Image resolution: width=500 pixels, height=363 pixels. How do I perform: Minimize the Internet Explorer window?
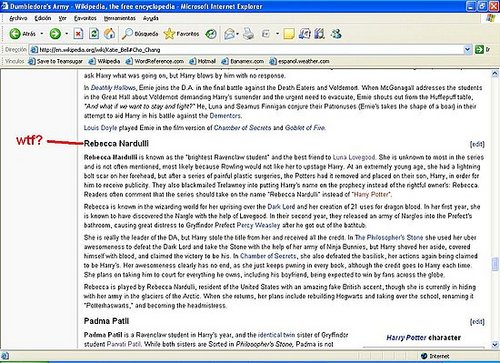472,6
